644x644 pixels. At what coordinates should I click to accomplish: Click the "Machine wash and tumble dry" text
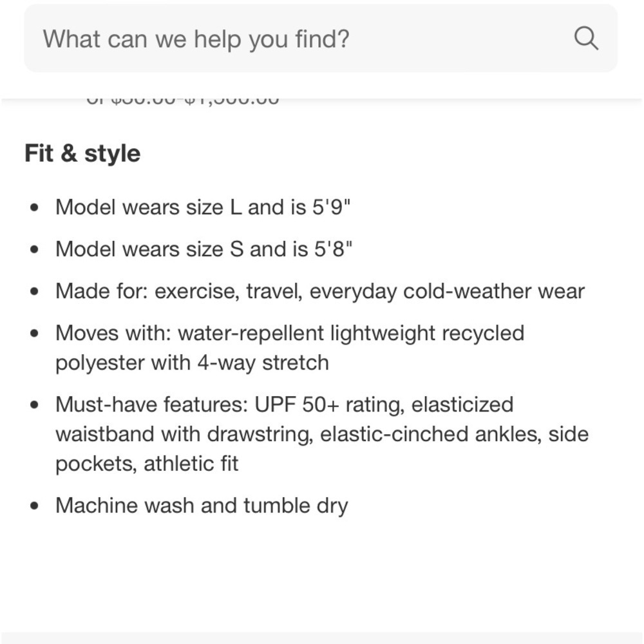tap(202, 506)
